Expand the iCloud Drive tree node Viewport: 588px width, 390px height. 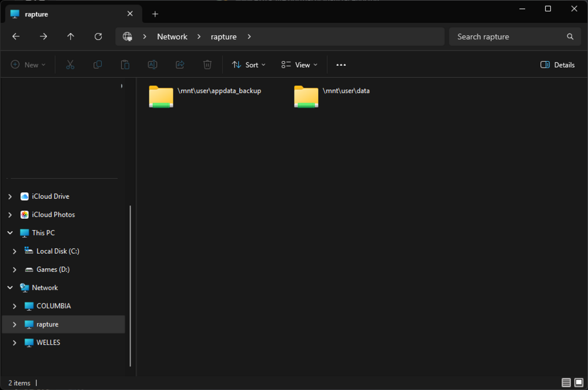(10, 196)
